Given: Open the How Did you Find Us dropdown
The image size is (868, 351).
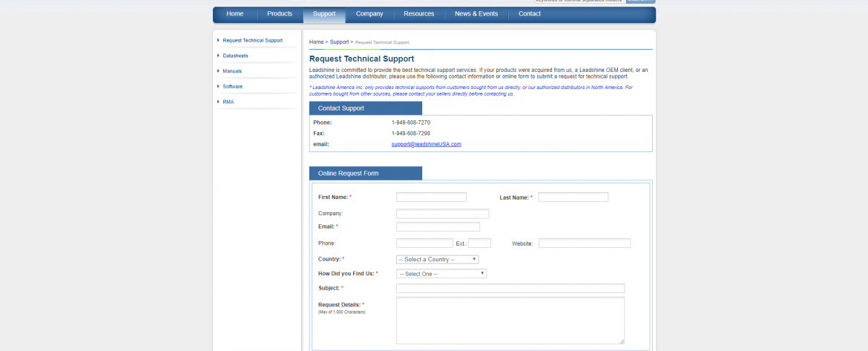Looking at the screenshot, I should [441, 274].
